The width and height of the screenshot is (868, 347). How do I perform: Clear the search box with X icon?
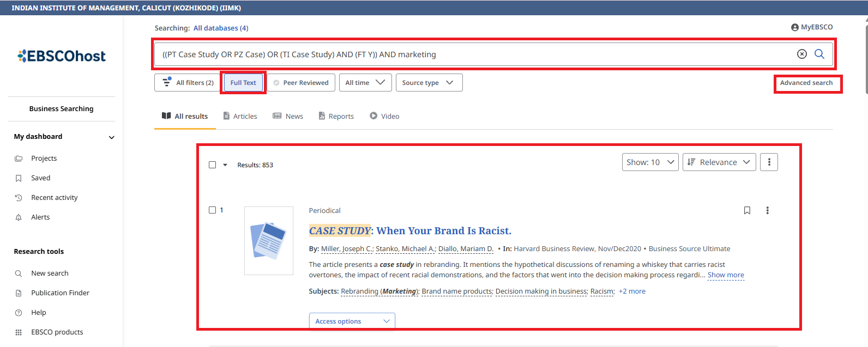pos(801,54)
